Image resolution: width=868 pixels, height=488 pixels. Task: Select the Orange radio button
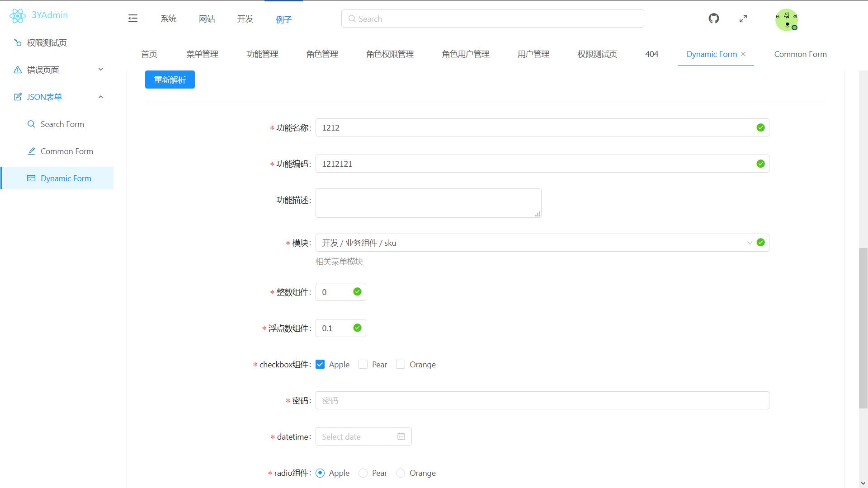[x=401, y=473]
